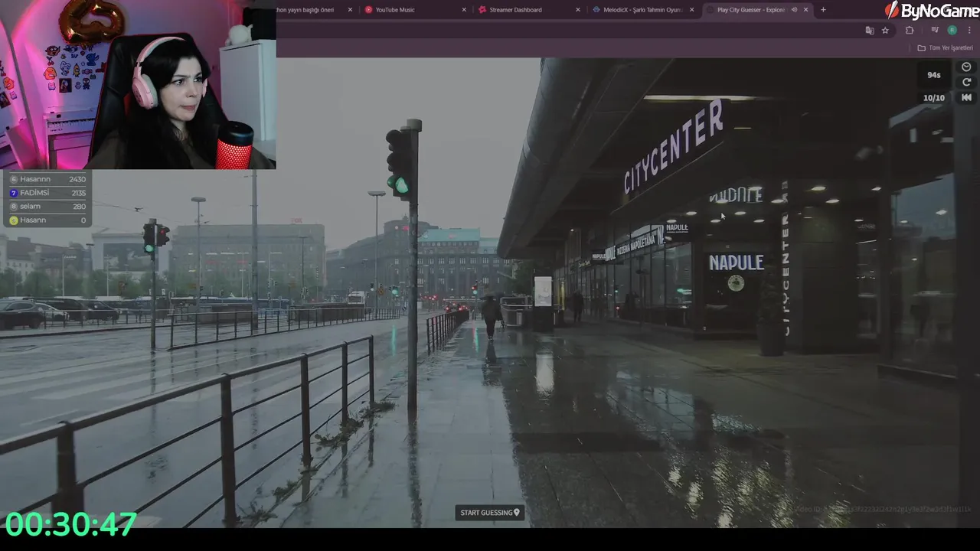Click the Play City Guesser tab favicon
Screen dimensions: 980x551
(710, 10)
